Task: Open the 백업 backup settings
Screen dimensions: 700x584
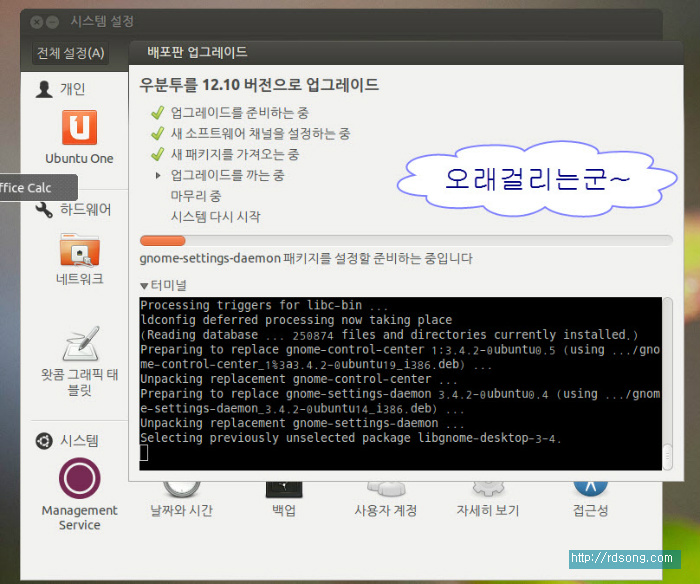Action: click(284, 510)
